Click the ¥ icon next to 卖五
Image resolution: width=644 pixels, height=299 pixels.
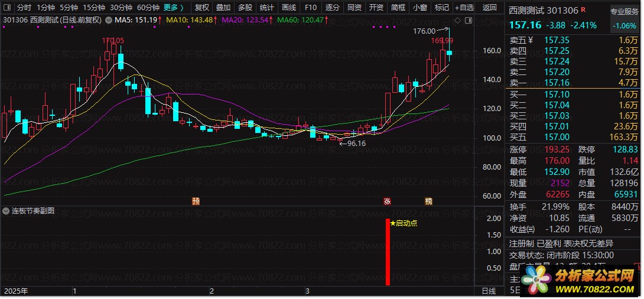tap(530, 40)
